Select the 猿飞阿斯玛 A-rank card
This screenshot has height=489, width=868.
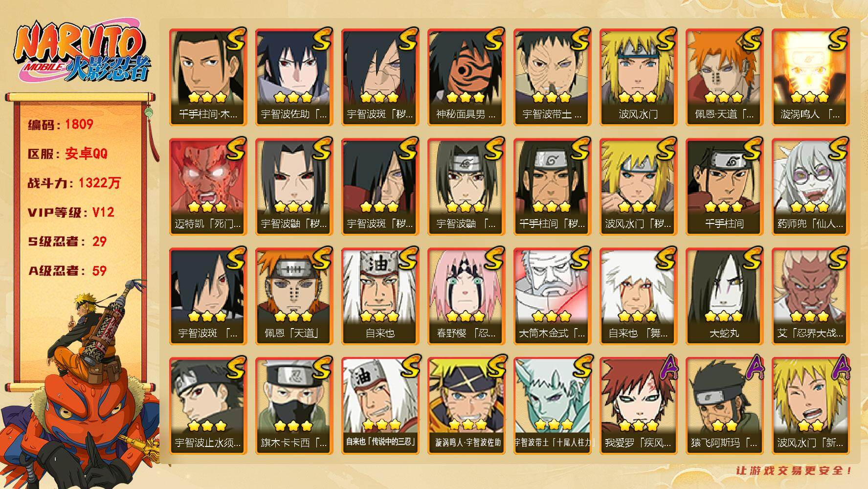pyautogui.click(x=724, y=405)
